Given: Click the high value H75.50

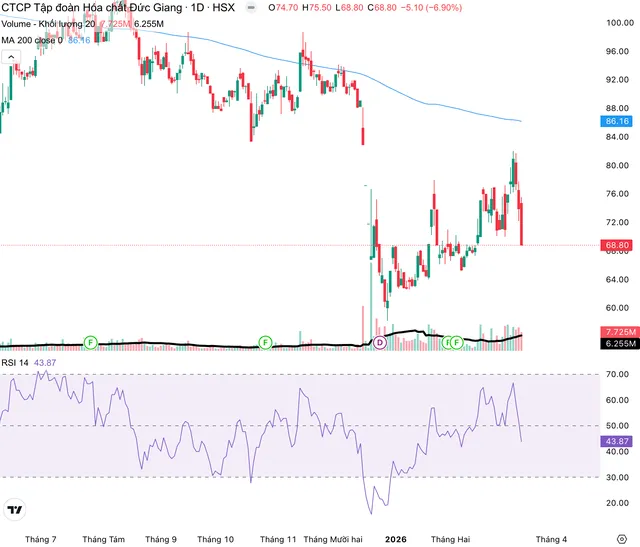Looking at the screenshot, I should [317, 7].
